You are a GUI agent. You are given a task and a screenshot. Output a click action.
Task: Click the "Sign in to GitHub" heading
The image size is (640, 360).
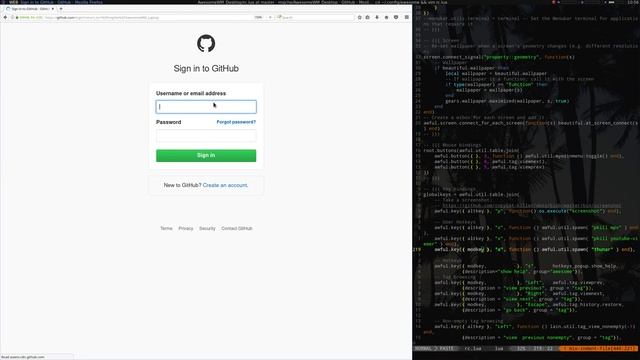click(x=206, y=69)
